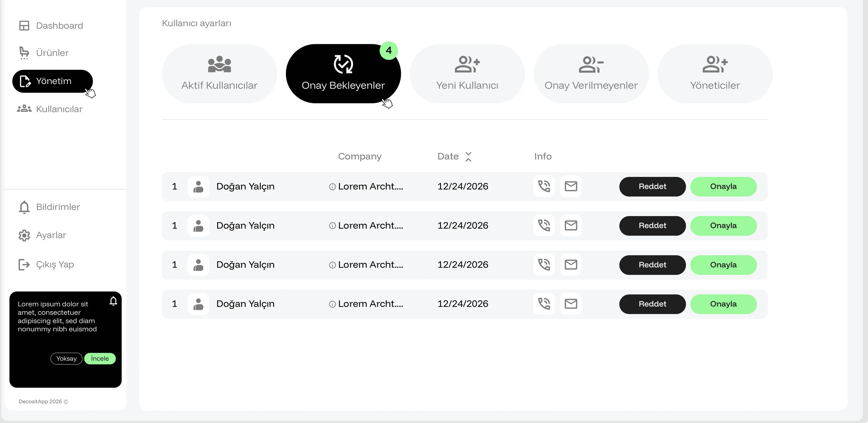
Task: Click Onayla in the second row
Action: tap(724, 226)
